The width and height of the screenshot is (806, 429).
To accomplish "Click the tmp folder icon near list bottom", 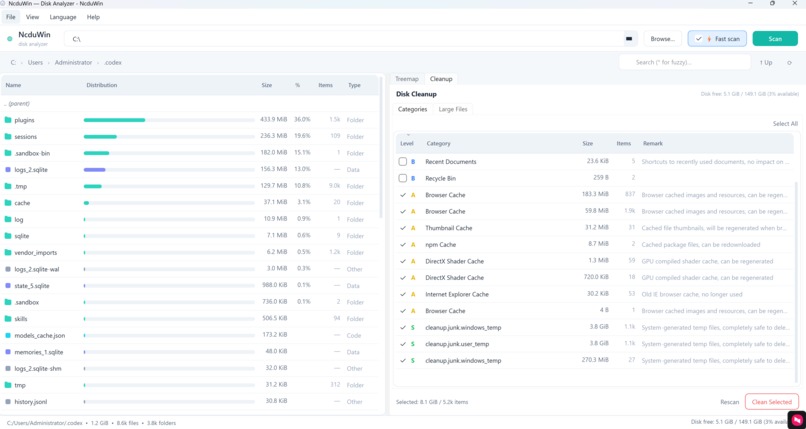I will point(8,385).
